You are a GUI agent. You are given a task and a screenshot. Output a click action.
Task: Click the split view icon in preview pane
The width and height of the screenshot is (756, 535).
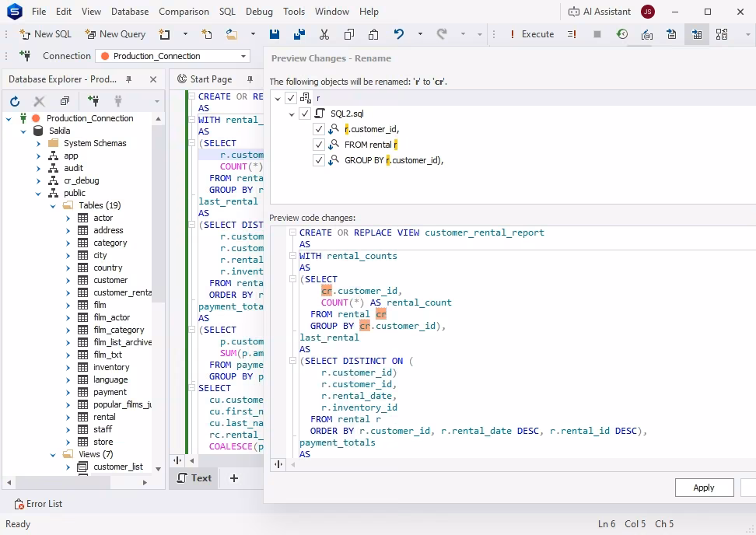click(278, 464)
